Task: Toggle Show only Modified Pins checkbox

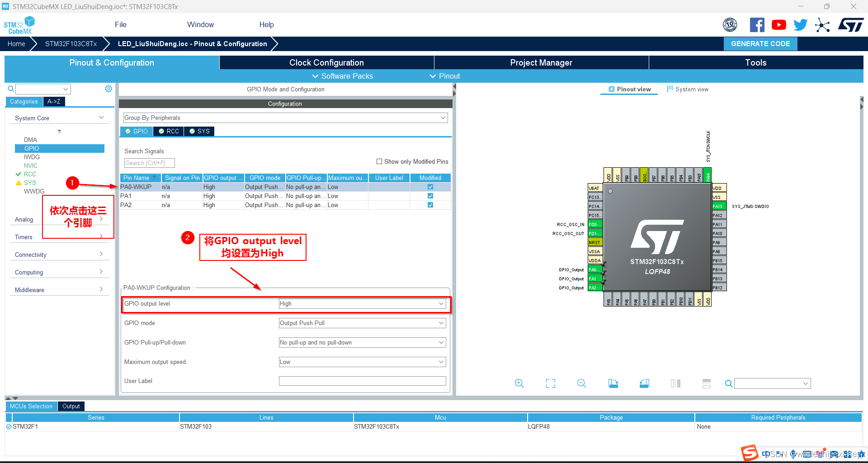Action: click(379, 161)
